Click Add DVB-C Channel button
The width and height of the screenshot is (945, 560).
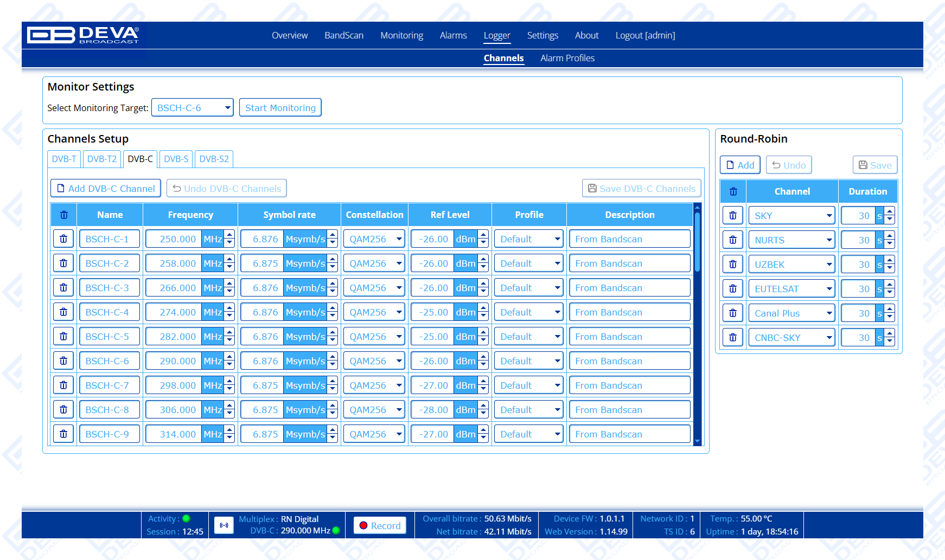[106, 189]
